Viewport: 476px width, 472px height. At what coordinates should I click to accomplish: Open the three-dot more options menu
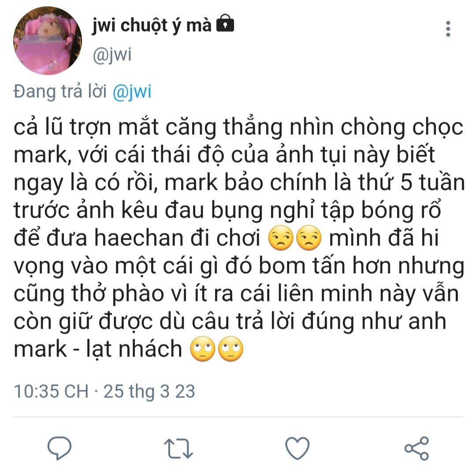pyautogui.click(x=448, y=29)
